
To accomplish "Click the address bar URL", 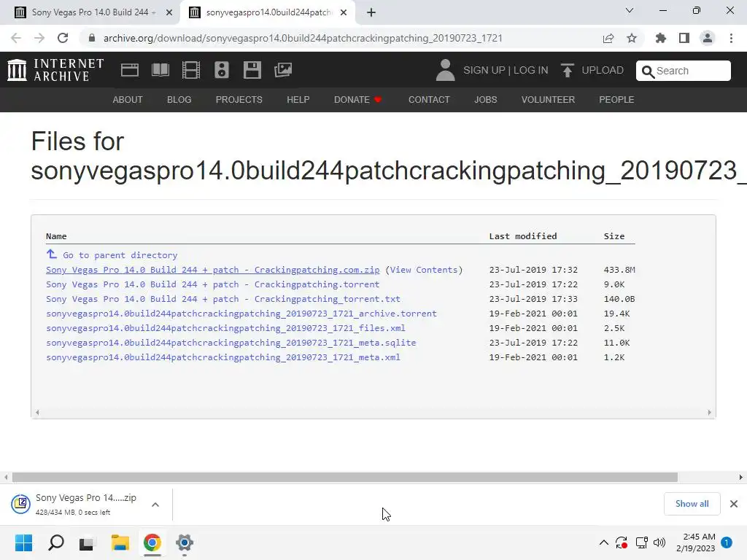I will (x=303, y=38).
